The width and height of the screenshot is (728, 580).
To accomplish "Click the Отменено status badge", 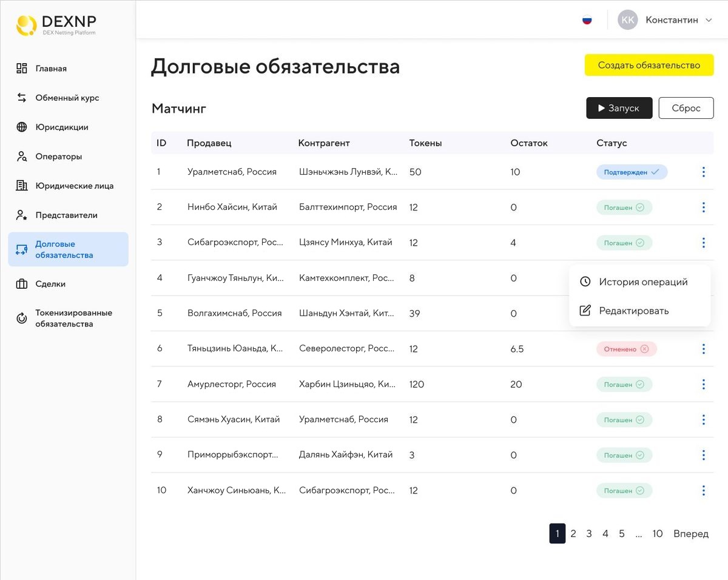I will click(627, 349).
